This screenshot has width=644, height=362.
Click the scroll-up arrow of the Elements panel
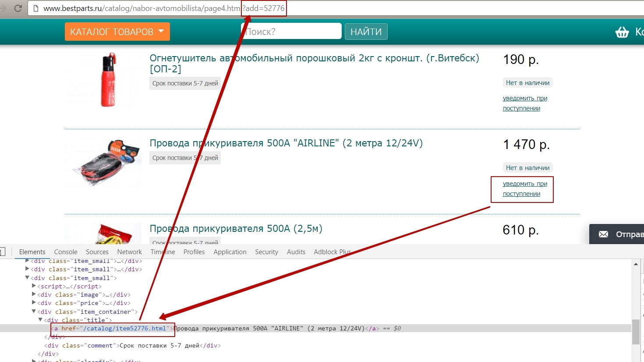coord(636,264)
